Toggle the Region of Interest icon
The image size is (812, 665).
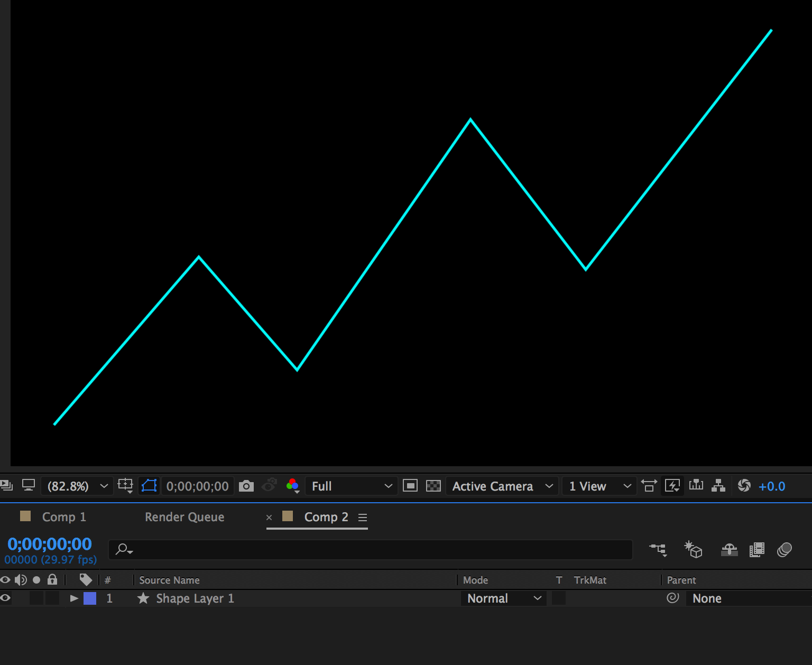point(410,486)
